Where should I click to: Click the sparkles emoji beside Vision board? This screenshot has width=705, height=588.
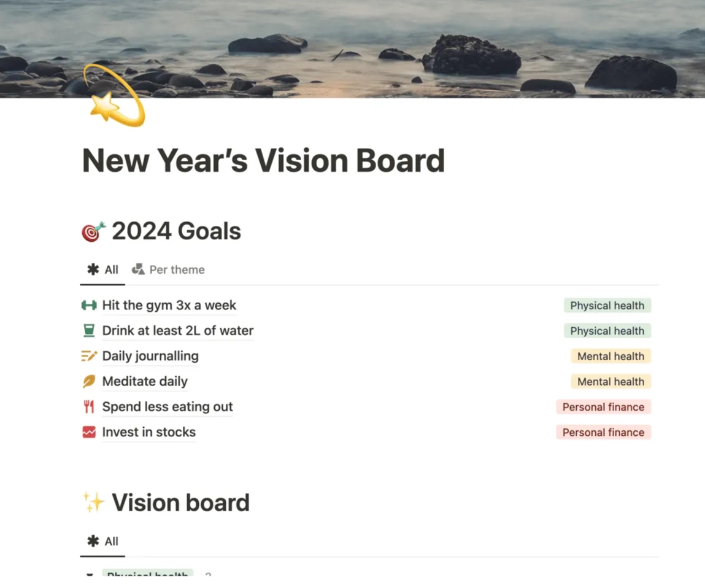click(93, 503)
